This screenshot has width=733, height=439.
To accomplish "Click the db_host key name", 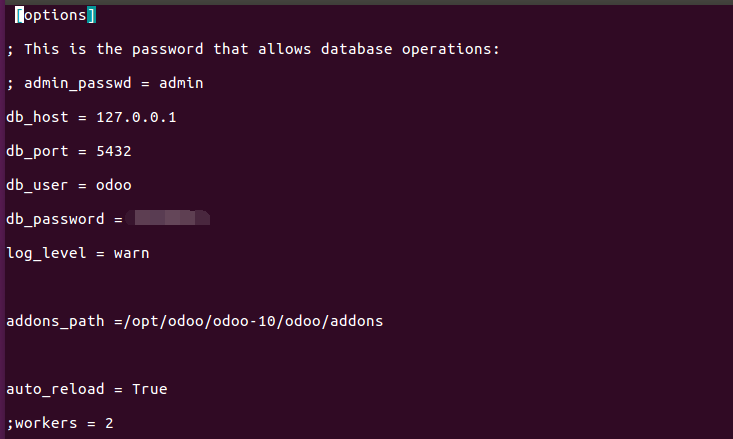I will [x=37, y=117].
